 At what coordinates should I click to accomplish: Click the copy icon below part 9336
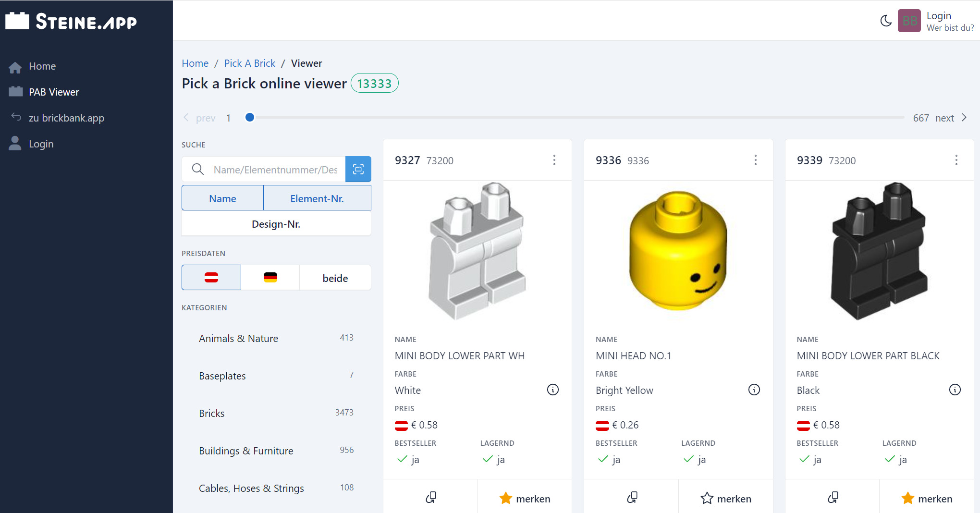(632, 498)
